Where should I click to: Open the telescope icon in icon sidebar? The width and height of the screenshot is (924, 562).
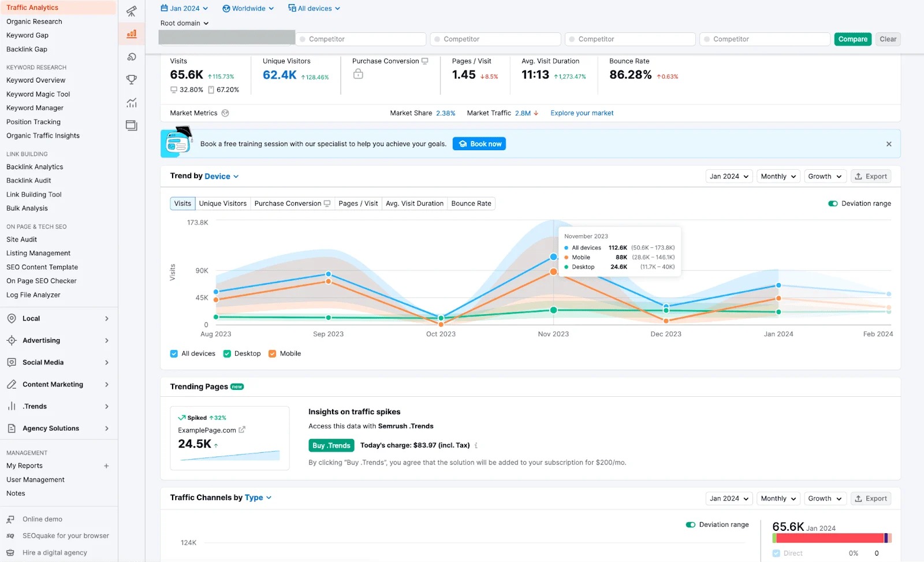[132, 12]
